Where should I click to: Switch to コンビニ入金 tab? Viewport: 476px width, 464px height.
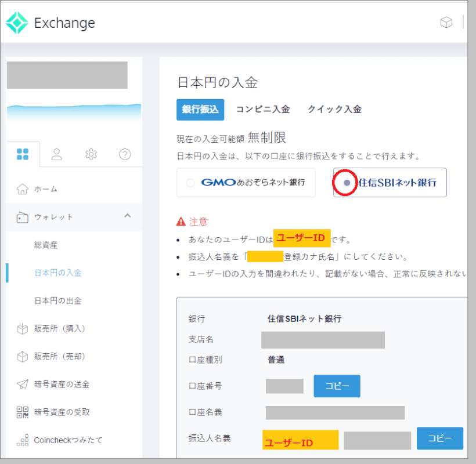[263, 110]
